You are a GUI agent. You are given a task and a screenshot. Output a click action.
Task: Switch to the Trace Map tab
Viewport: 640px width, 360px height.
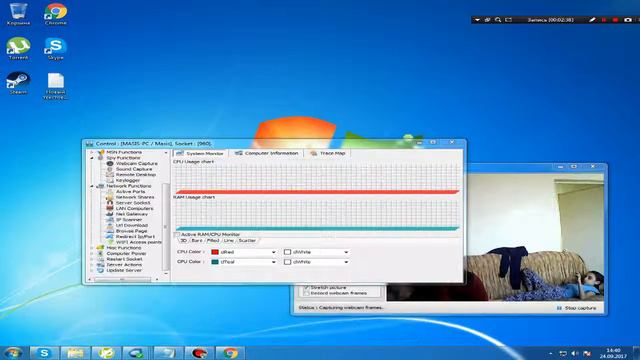pyautogui.click(x=327, y=153)
